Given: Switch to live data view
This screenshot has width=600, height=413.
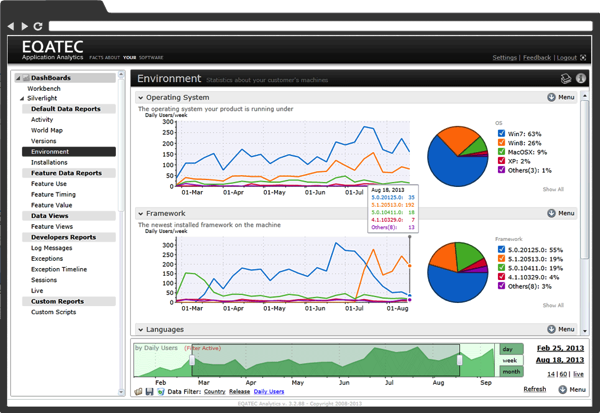Looking at the screenshot, I should point(578,374).
